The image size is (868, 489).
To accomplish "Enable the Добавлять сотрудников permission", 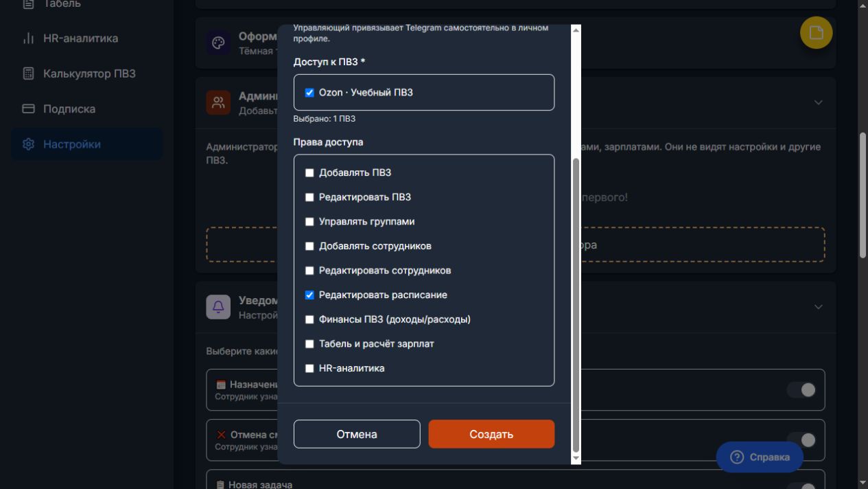I will pyautogui.click(x=309, y=246).
